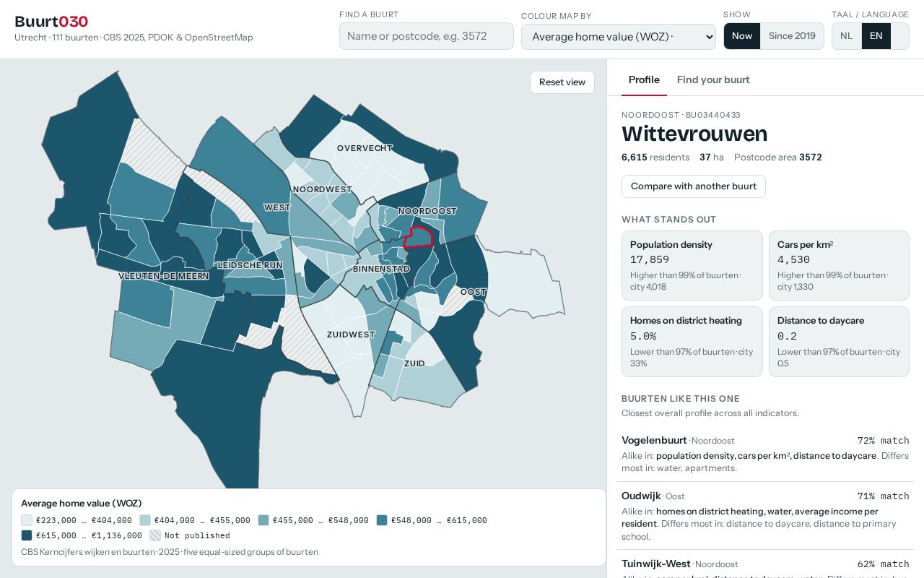This screenshot has height=578, width=924.
Task: Click the WEST district label on the map
Action: point(277,207)
